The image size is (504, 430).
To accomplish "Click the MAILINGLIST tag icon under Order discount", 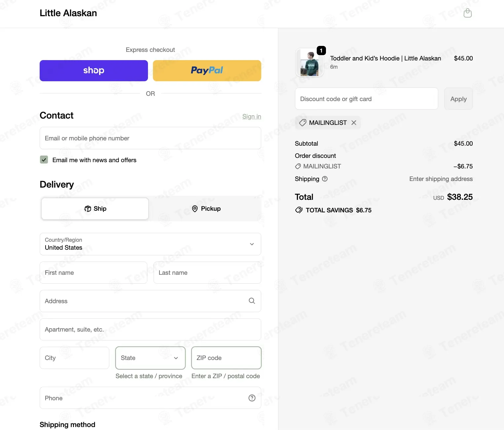I will point(298,166).
